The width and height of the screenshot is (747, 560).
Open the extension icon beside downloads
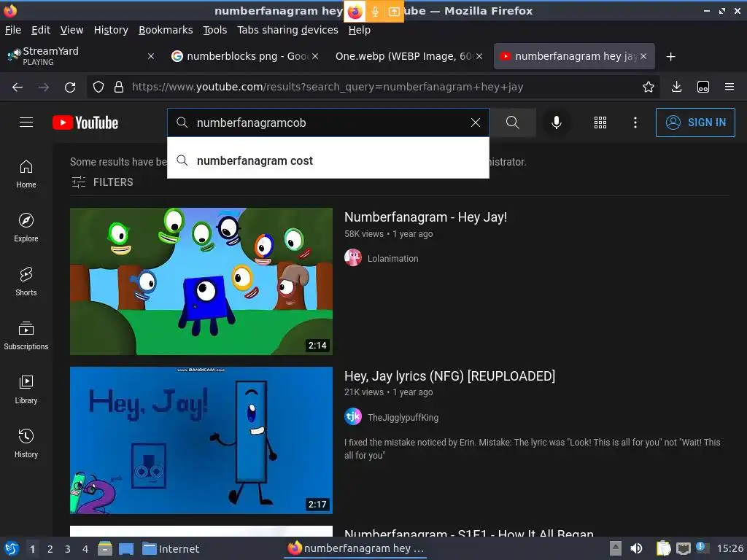pyautogui.click(x=703, y=87)
